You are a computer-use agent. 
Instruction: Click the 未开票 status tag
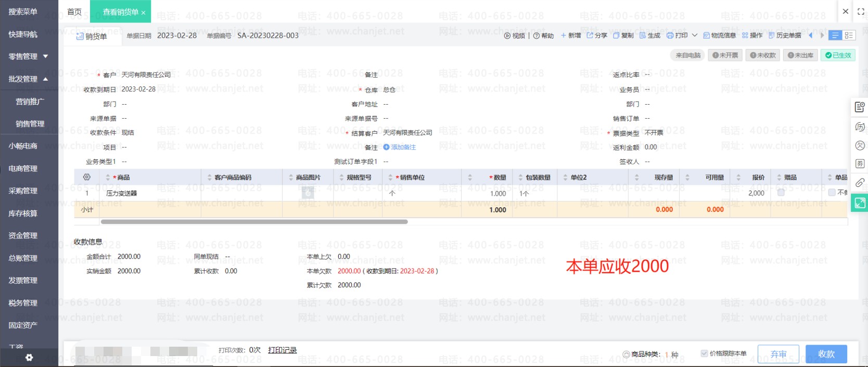[725, 55]
